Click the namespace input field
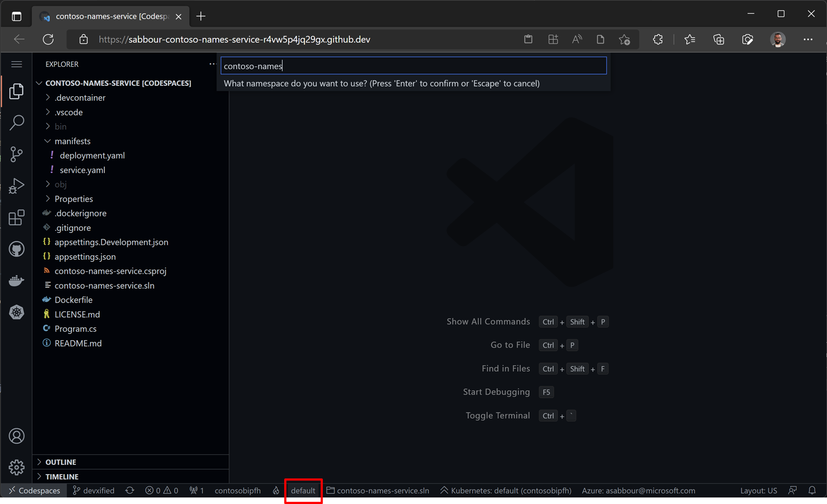 tap(413, 66)
